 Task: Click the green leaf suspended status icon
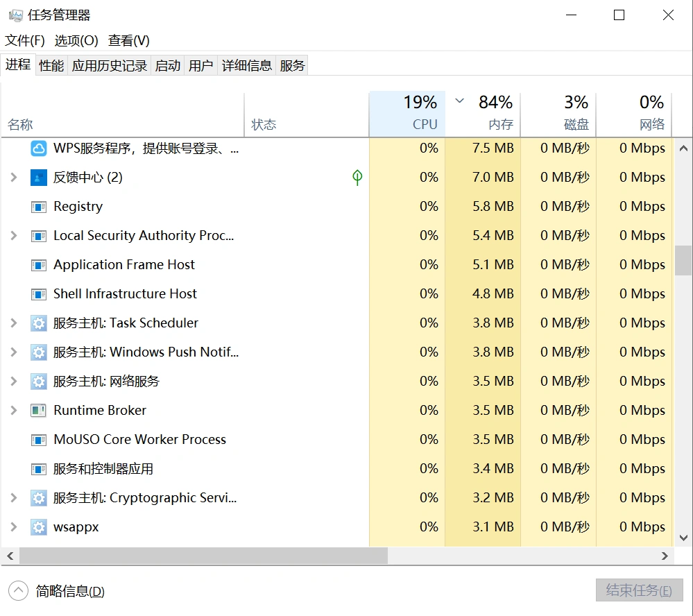tap(357, 178)
